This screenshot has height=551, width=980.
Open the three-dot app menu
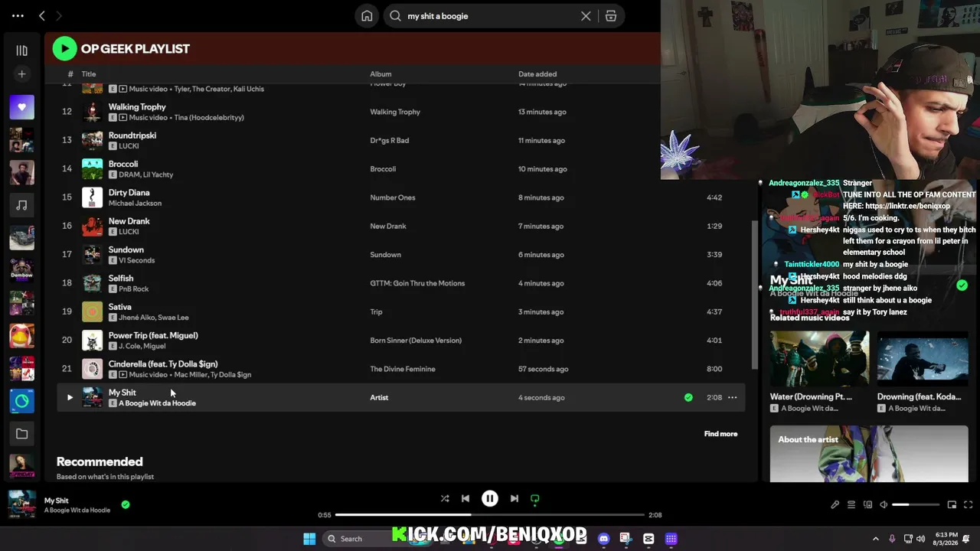(x=18, y=15)
